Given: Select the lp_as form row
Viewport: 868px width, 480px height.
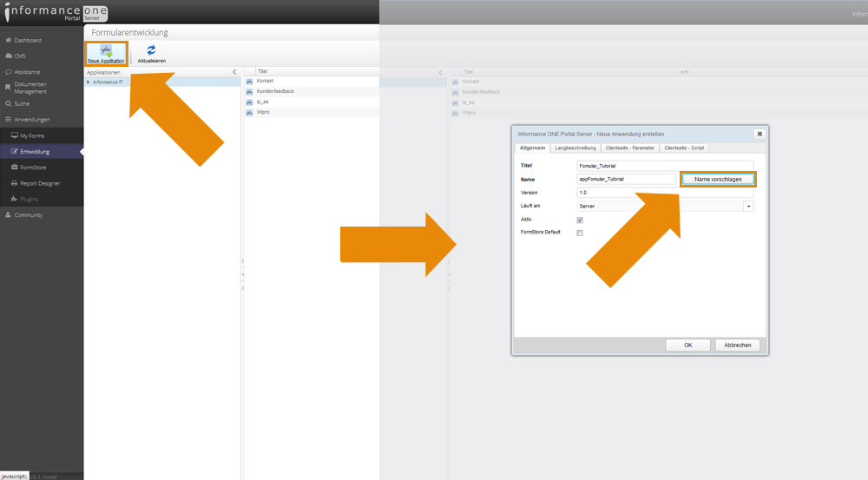Looking at the screenshot, I should tap(312, 102).
